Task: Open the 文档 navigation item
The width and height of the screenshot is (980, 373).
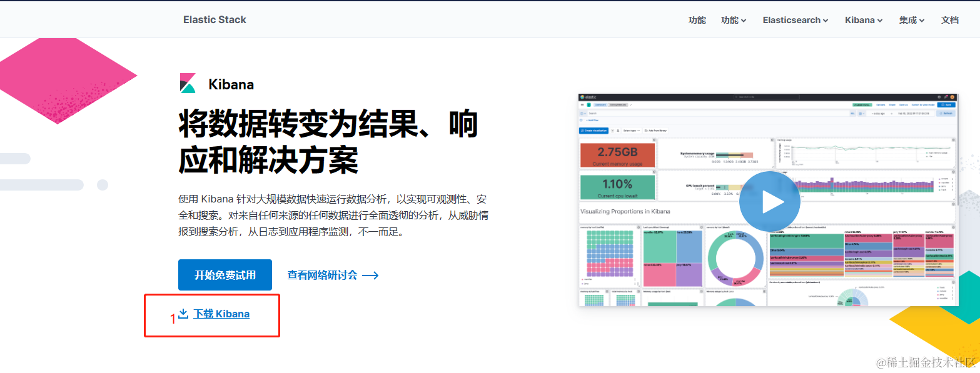Action: click(949, 20)
